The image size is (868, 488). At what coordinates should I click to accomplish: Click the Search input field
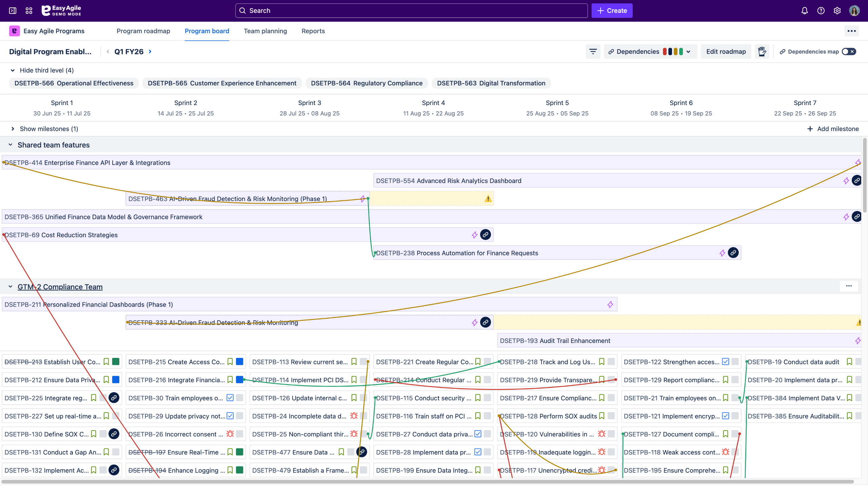tap(411, 11)
